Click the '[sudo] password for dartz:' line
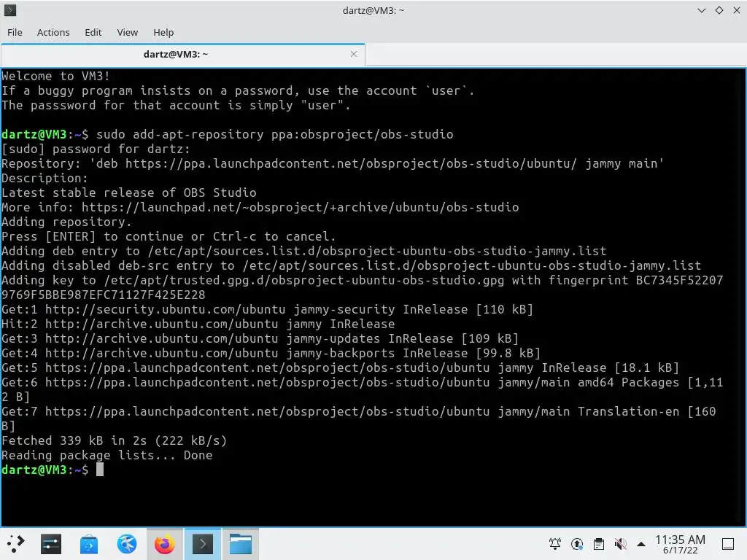The height and width of the screenshot is (560, 747). click(96, 149)
